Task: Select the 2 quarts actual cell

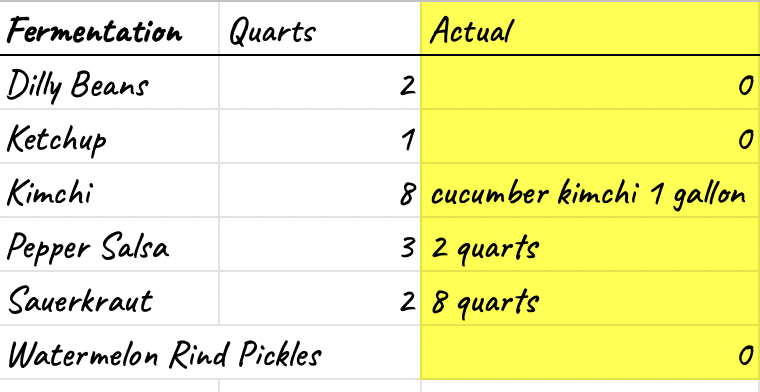Action: [590, 245]
